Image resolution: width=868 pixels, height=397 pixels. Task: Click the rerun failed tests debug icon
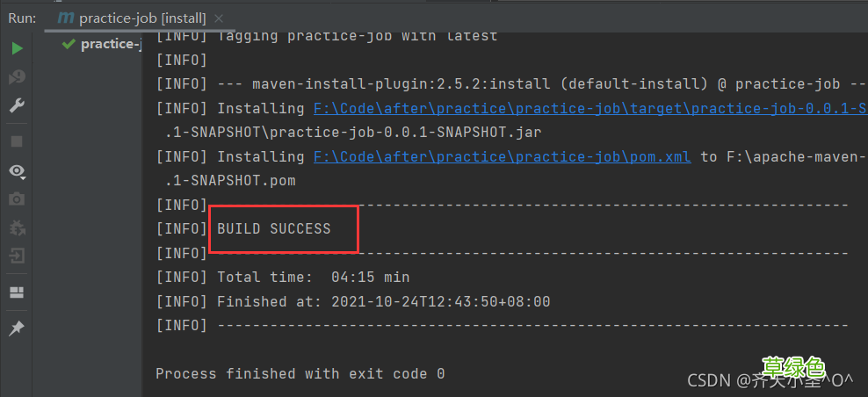[18, 77]
